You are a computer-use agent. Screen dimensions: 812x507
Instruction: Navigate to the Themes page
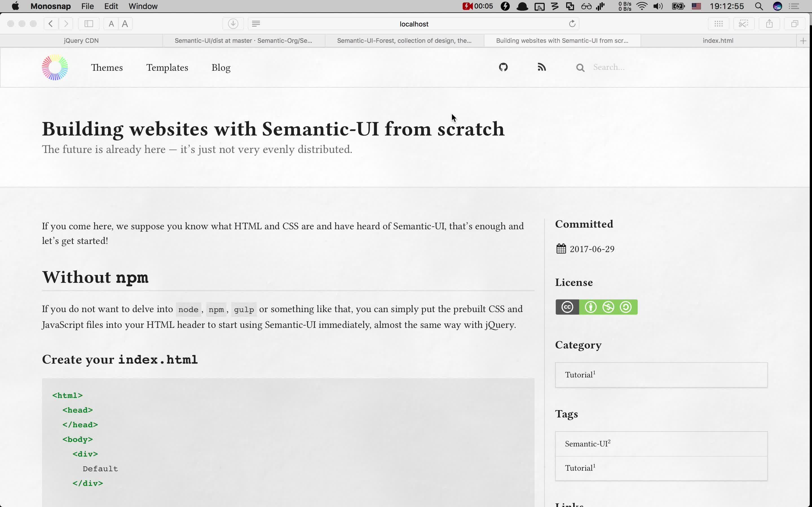(x=107, y=67)
